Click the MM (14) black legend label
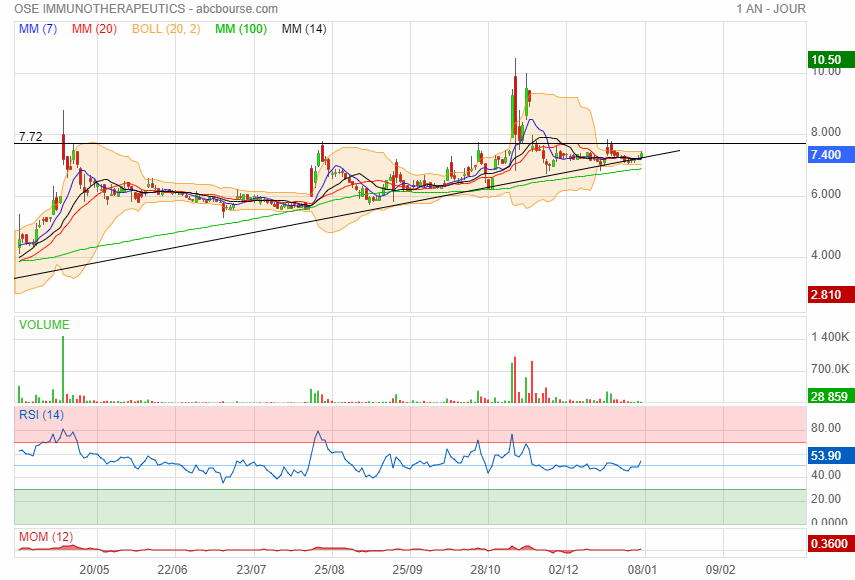The image size is (855, 580). 304,29
